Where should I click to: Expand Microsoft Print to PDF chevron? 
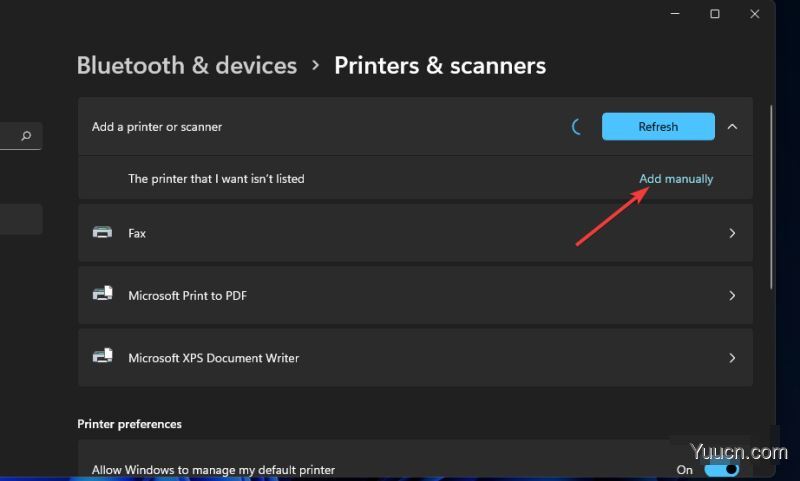point(732,295)
